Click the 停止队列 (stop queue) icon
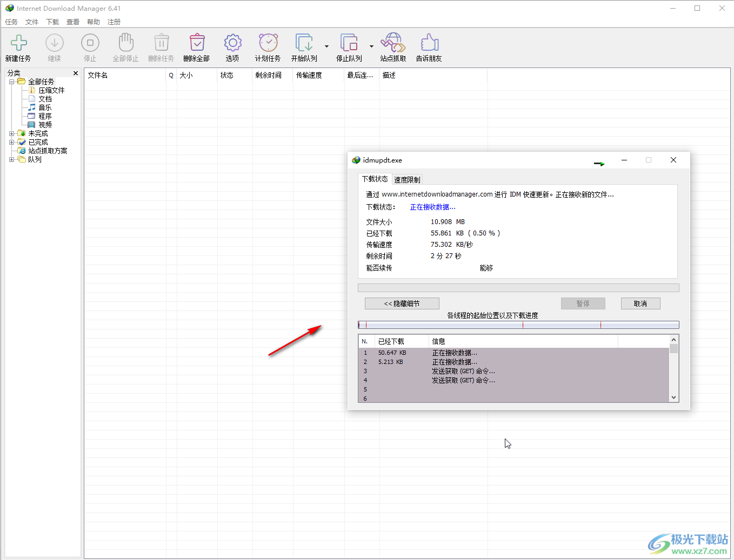The image size is (734, 560). [349, 43]
